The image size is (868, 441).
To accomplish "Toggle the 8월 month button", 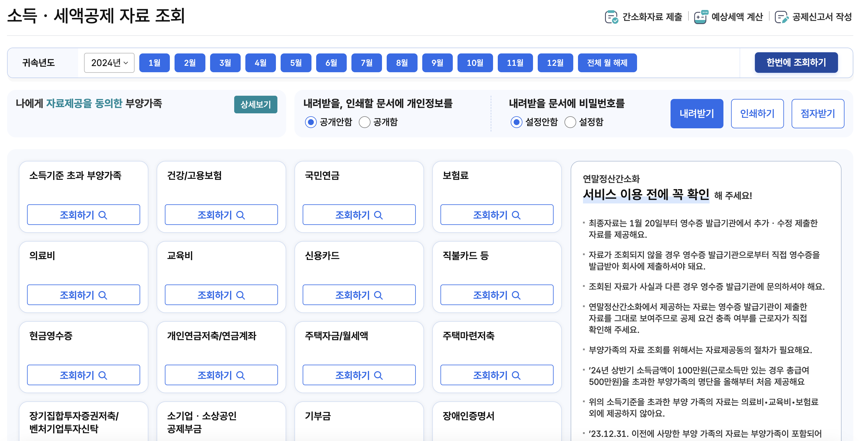I will [402, 63].
